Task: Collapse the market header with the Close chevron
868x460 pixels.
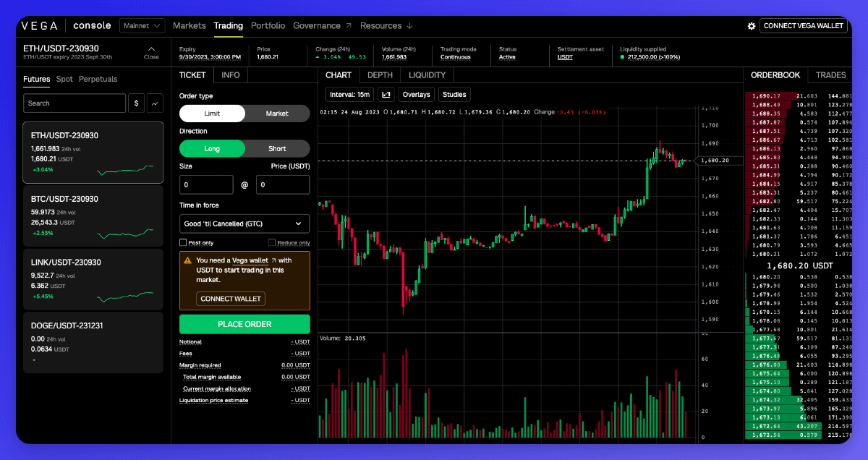Action: point(151,51)
